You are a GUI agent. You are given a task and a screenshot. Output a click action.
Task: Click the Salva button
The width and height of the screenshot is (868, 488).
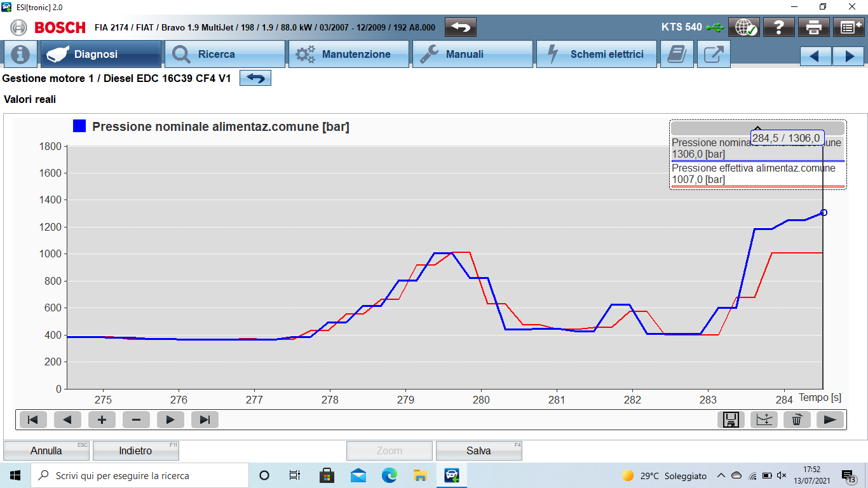pyautogui.click(x=478, y=451)
